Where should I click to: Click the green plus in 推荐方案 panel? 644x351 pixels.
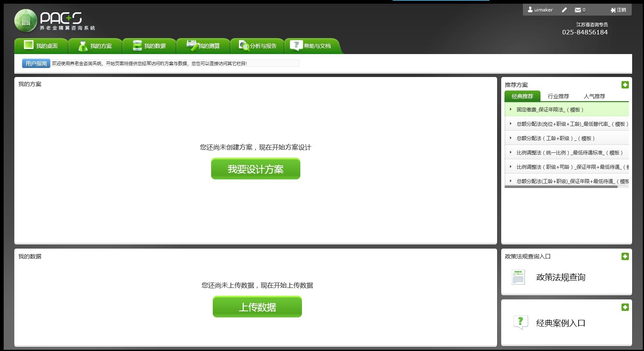[625, 85]
